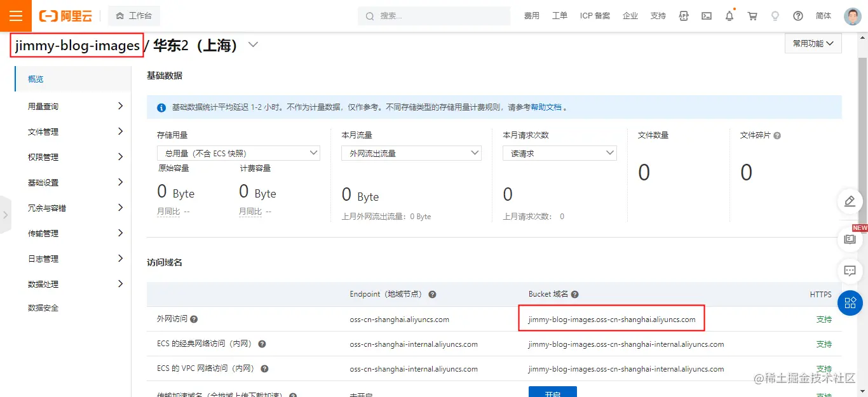Click the blue apps grid floating button
This screenshot has height=397, width=868.
850,303
